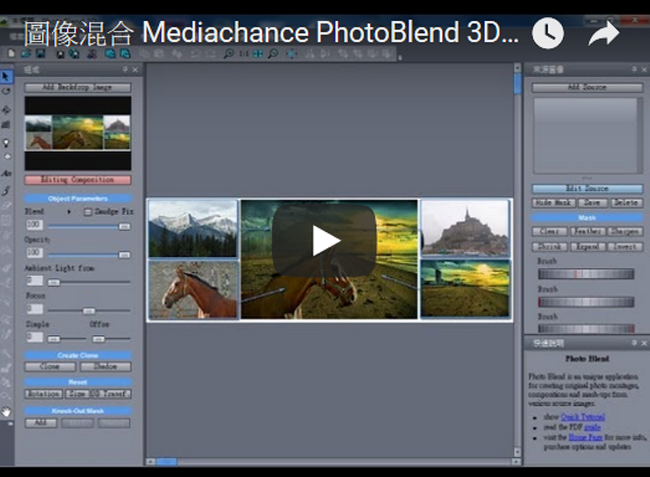Play the video
Image resolution: width=650 pixels, height=477 pixels.
point(325,240)
